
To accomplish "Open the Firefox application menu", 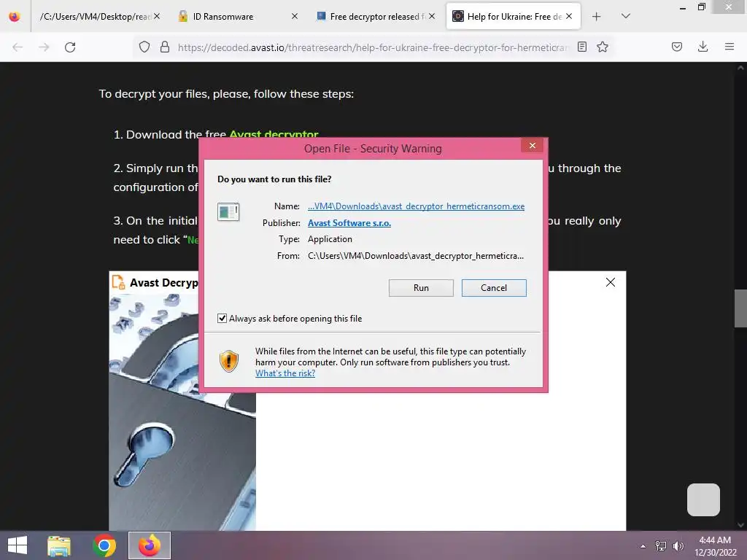I will point(729,47).
